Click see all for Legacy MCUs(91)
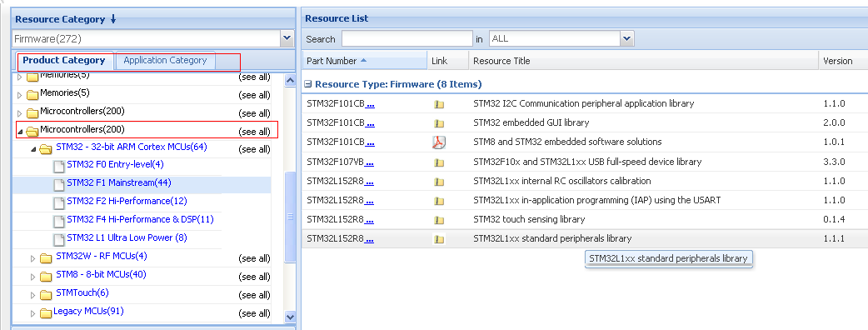 click(254, 312)
